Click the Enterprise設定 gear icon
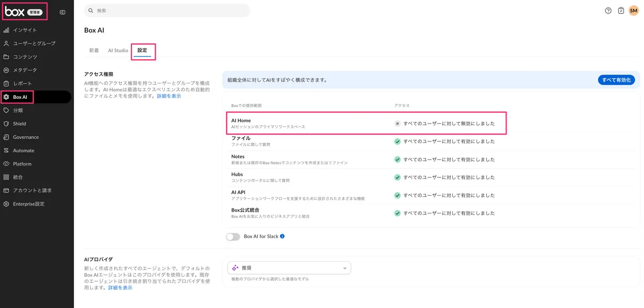This screenshot has height=308, width=644. (6, 204)
